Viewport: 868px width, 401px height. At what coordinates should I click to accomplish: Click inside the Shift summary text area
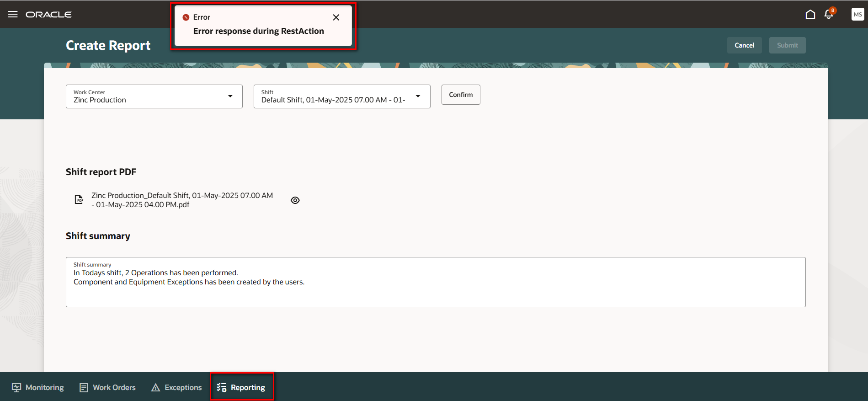[436, 282]
